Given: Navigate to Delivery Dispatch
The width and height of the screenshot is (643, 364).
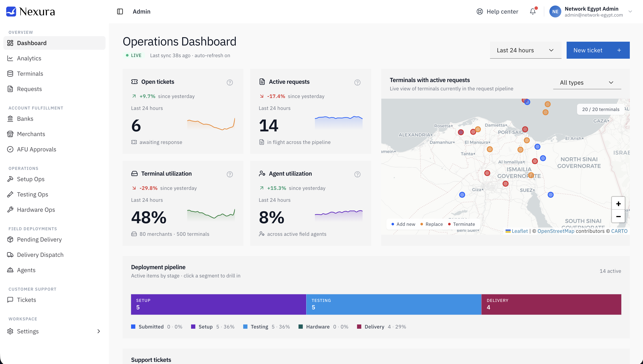Looking at the screenshot, I should point(54,255).
